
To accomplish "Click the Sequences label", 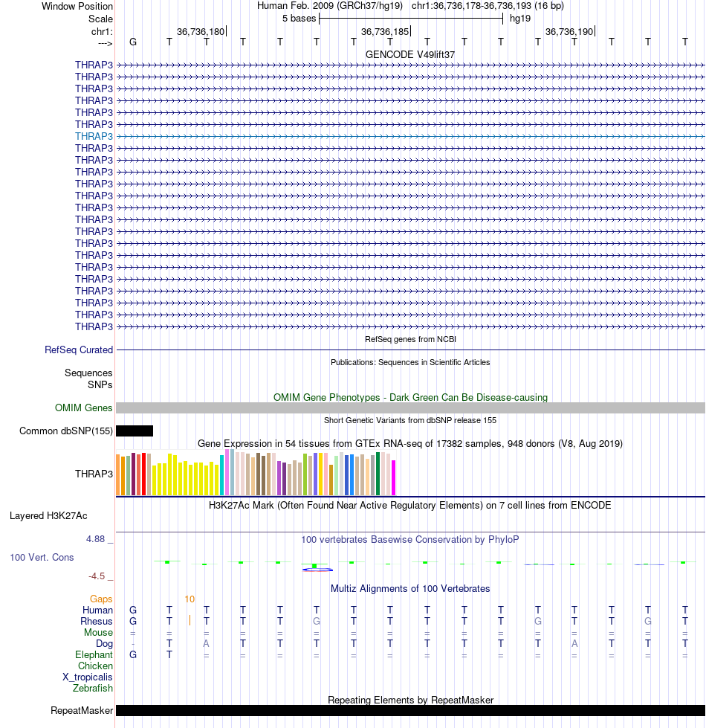I will click(88, 373).
